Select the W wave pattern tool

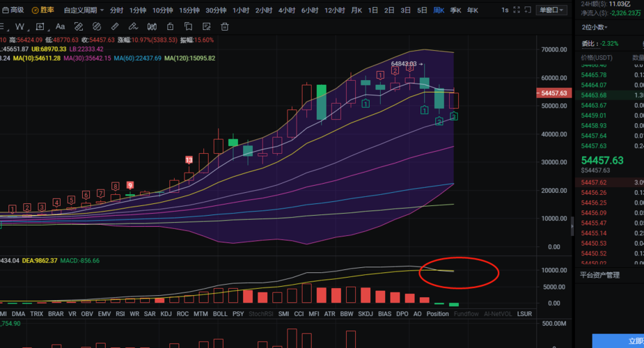(x=19, y=26)
